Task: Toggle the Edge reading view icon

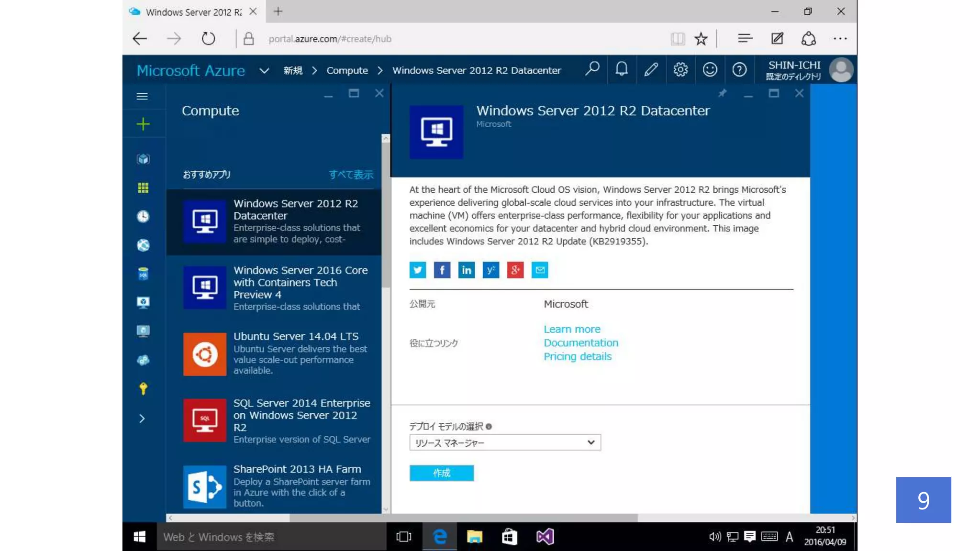Action: click(678, 39)
